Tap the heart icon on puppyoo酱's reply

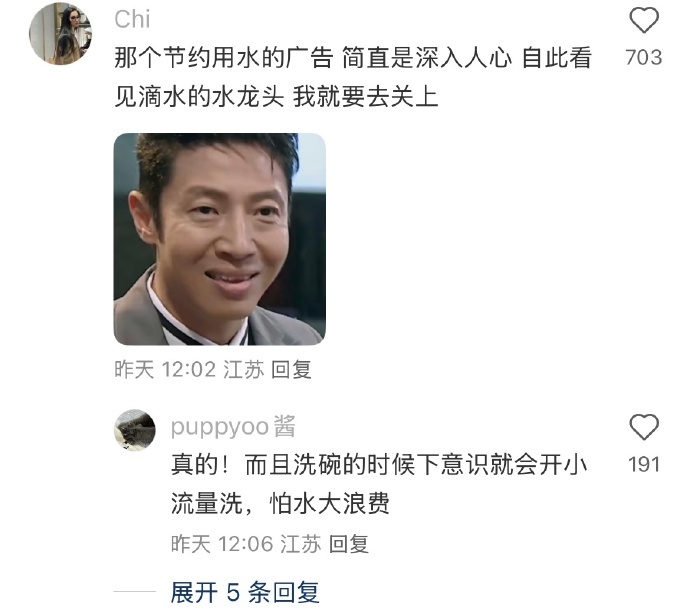click(x=644, y=427)
